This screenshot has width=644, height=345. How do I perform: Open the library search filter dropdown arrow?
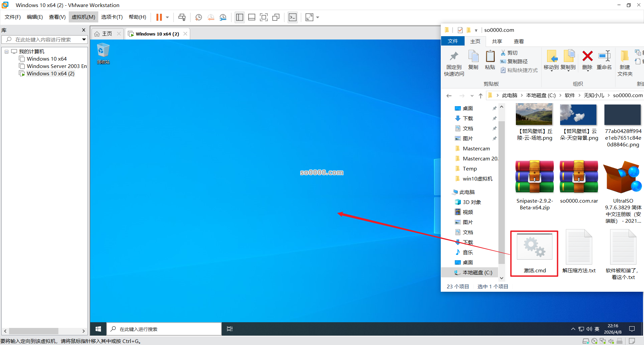coord(84,40)
